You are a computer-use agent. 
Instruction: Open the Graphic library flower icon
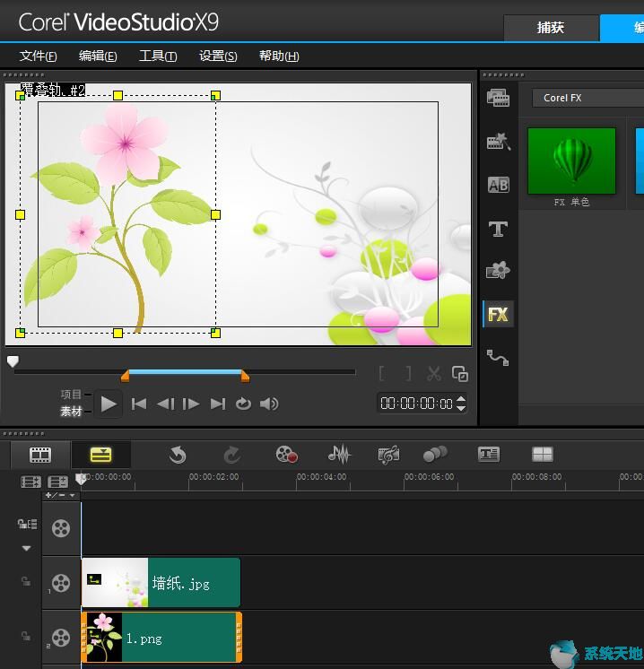[498, 270]
